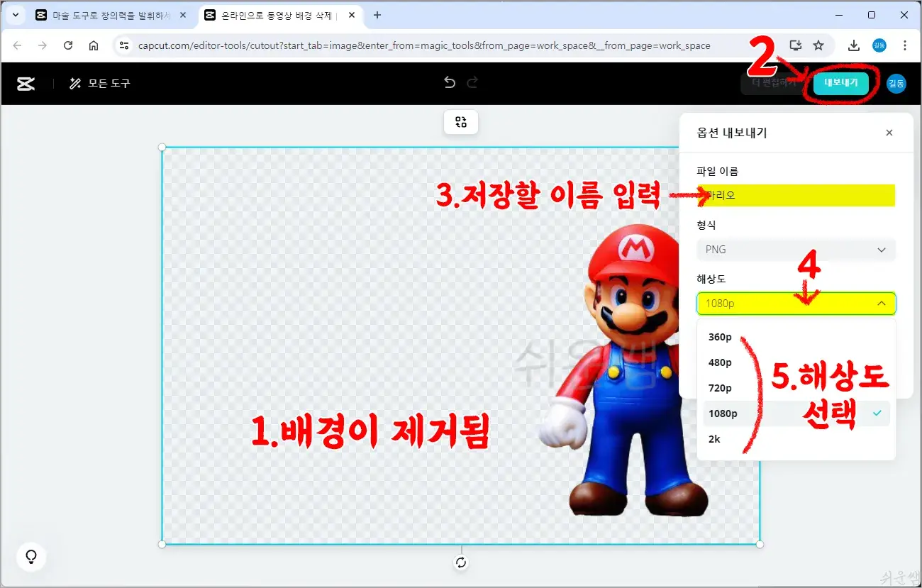Open the browser downloads icon
The height and width of the screenshot is (588, 922).
[854, 45]
